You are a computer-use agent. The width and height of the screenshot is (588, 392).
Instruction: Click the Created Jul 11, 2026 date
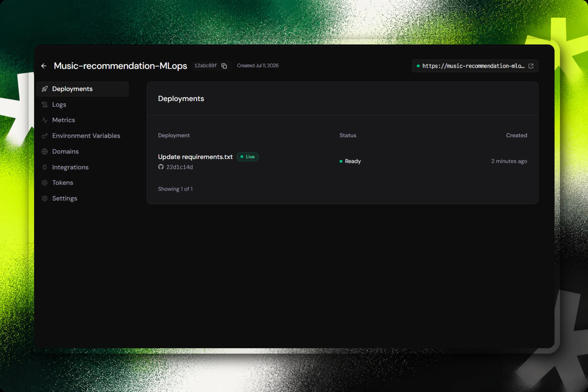[x=258, y=66]
